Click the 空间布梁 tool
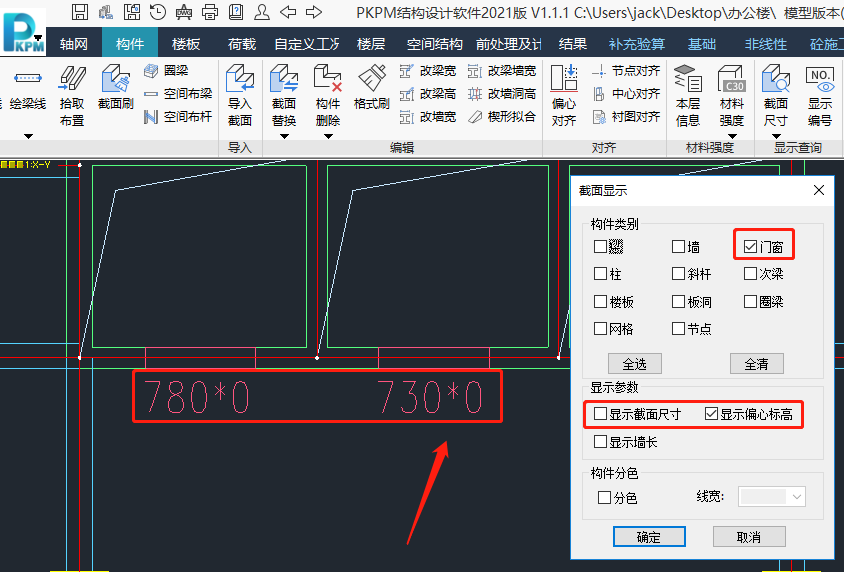The image size is (844, 572). coord(178,94)
